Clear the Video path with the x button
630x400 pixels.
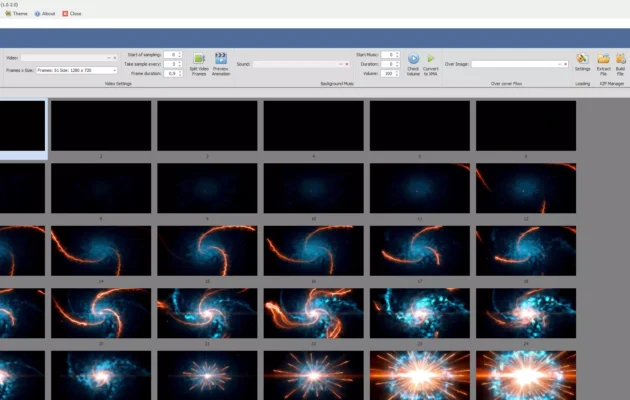click(115, 58)
